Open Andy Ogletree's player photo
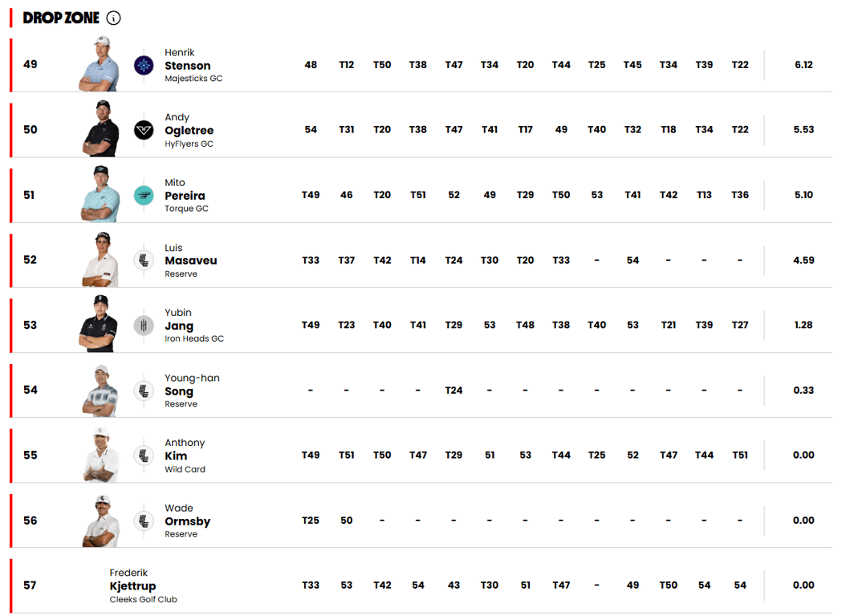Image resolution: width=854 pixels, height=616 pixels. click(x=100, y=129)
